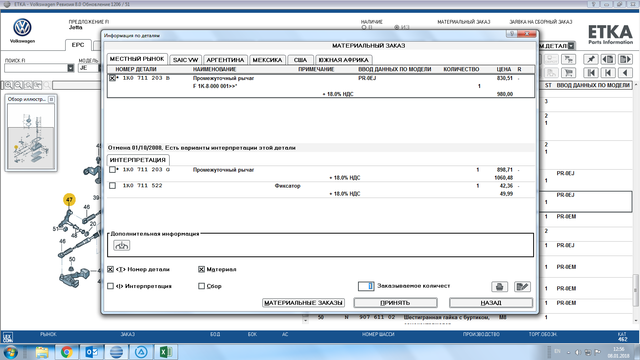Select the ИНТЕРПРЕТАЦИЯ tab
The height and width of the screenshot is (360, 640).
138,160
